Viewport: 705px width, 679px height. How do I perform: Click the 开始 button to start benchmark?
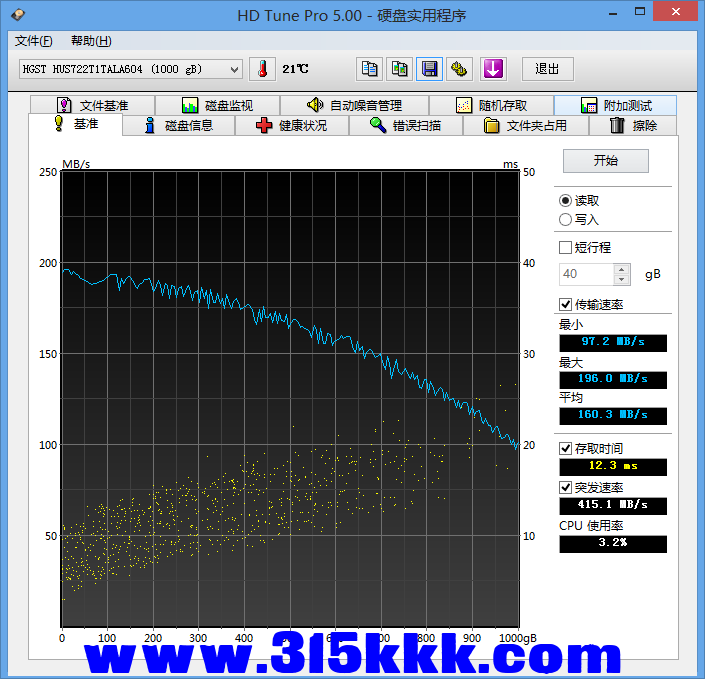606,161
